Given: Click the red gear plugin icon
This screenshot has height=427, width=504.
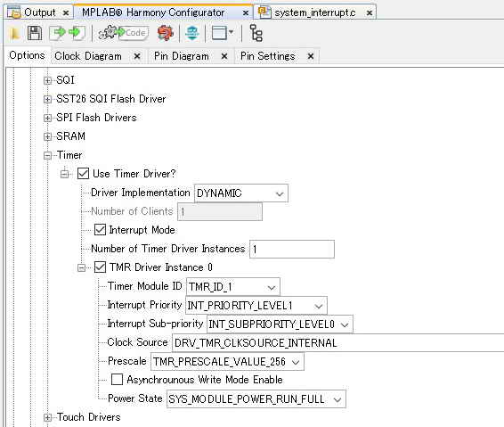Looking at the screenshot, I should [x=166, y=33].
